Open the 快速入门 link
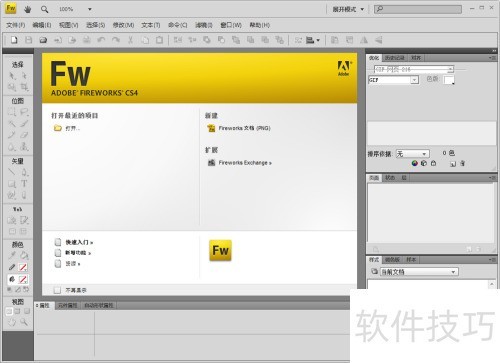Screen dimensions: 500x363 point(79,242)
